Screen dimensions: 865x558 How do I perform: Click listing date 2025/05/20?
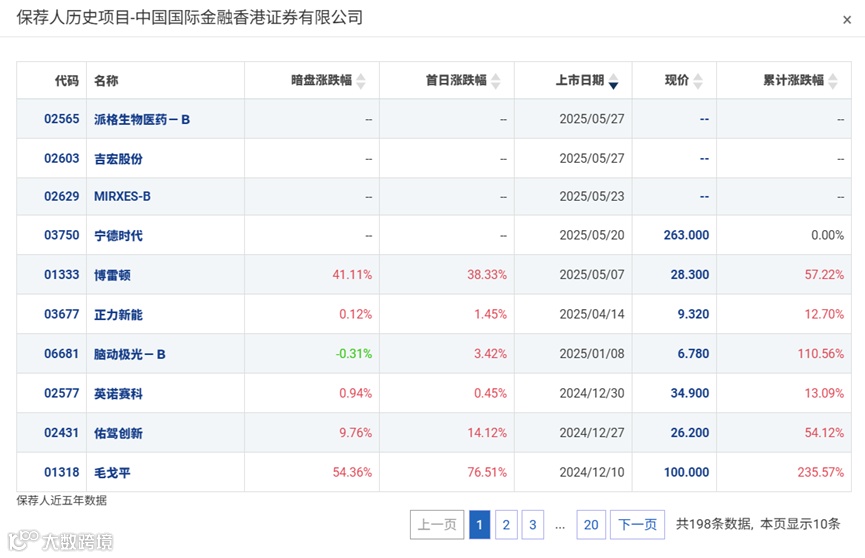[592, 235]
